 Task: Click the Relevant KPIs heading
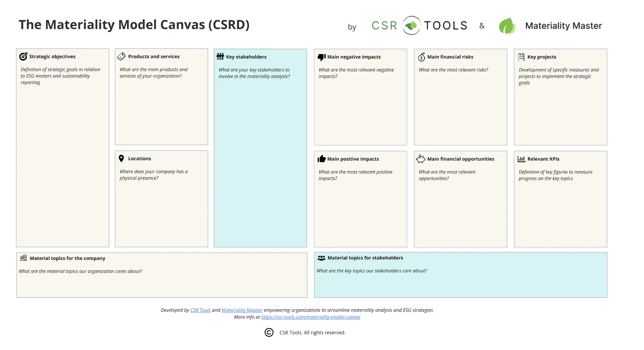tap(543, 159)
